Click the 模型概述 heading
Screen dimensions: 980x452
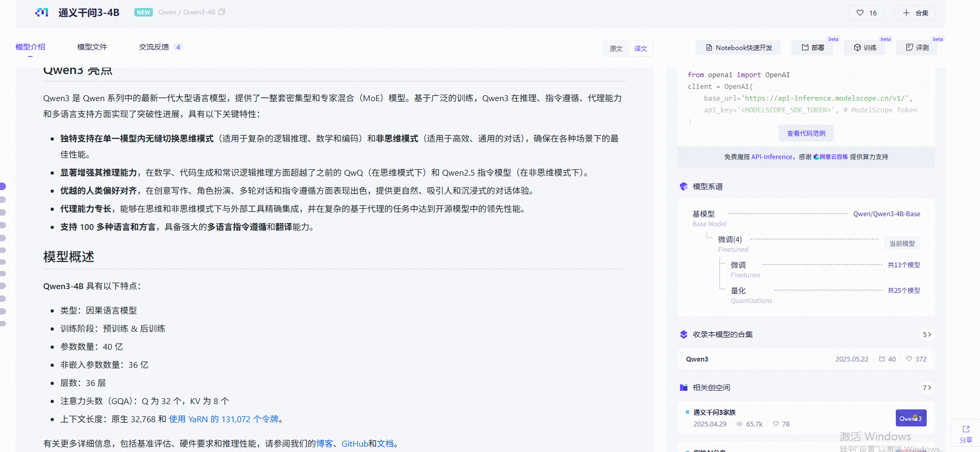[x=69, y=257]
